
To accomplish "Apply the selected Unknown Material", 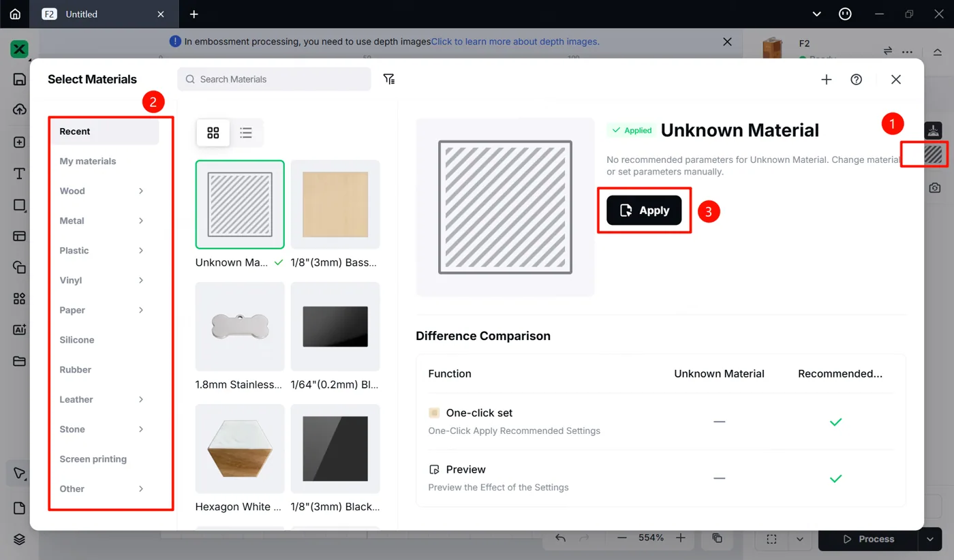I will [644, 211].
